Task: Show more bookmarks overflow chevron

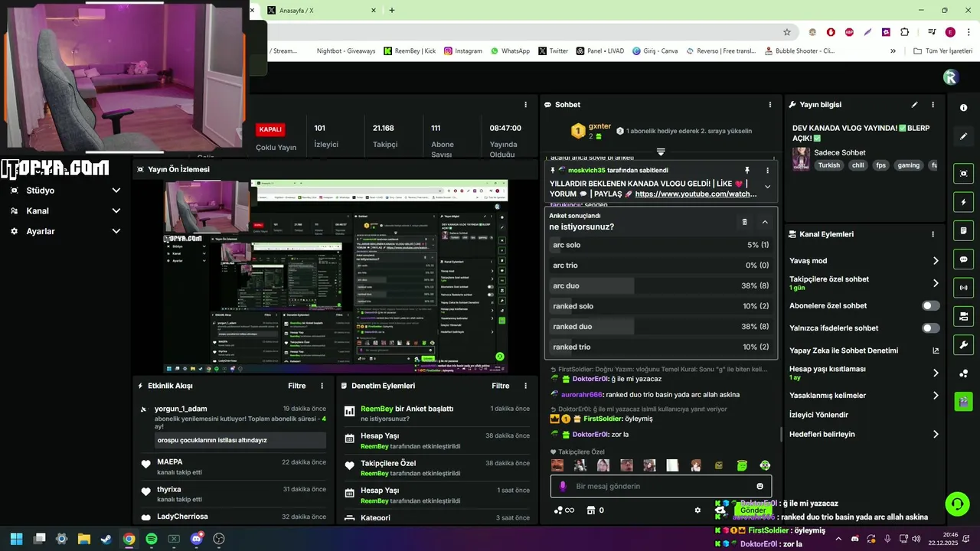Action: (893, 51)
